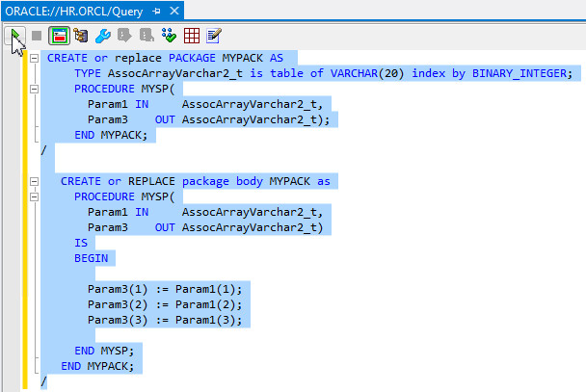The image size is (586, 392).
Task: Pin the ORACLE://HR.ORCL/Query tab
Action: click(x=156, y=12)
